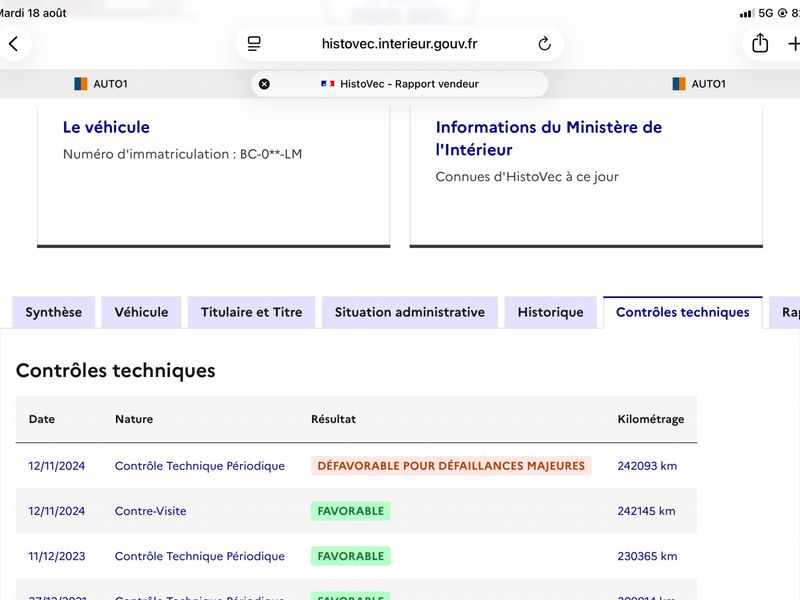Open the Titulaire et Titre tab
800x600 pixels.
point(252,312)
